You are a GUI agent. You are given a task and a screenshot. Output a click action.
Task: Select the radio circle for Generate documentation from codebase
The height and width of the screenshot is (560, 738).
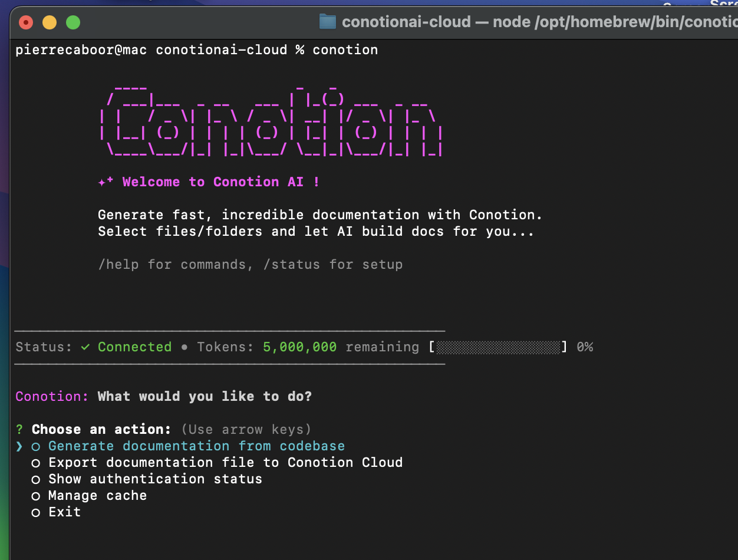[x=36, y=447]
